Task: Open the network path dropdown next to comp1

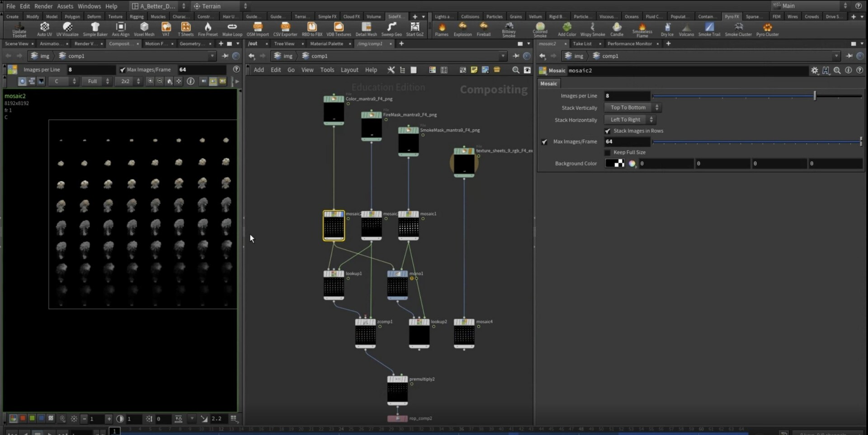Action: [503, 56]
